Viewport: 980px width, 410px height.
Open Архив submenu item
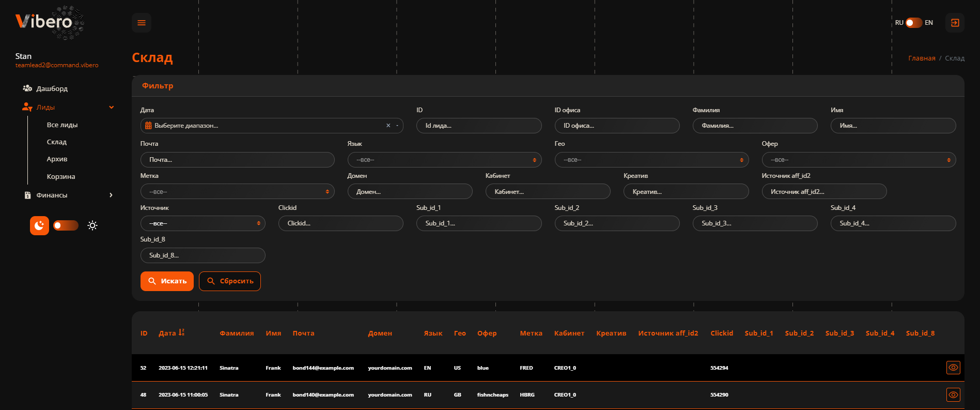(57, 159)
